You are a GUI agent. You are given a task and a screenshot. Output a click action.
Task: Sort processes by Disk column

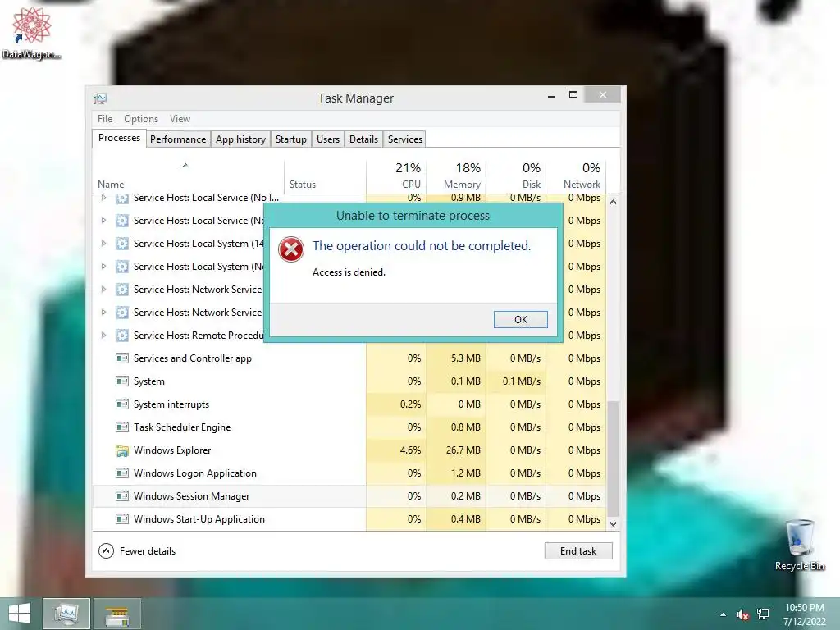[x=517, y=176]
